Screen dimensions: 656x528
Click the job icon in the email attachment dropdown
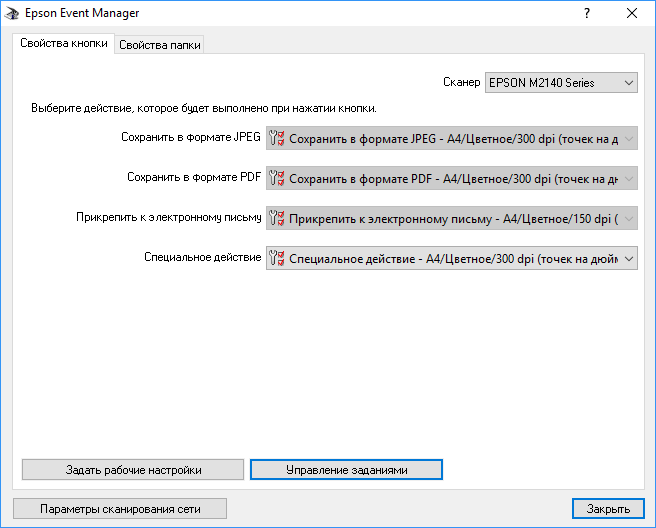[x=278, y=219]
